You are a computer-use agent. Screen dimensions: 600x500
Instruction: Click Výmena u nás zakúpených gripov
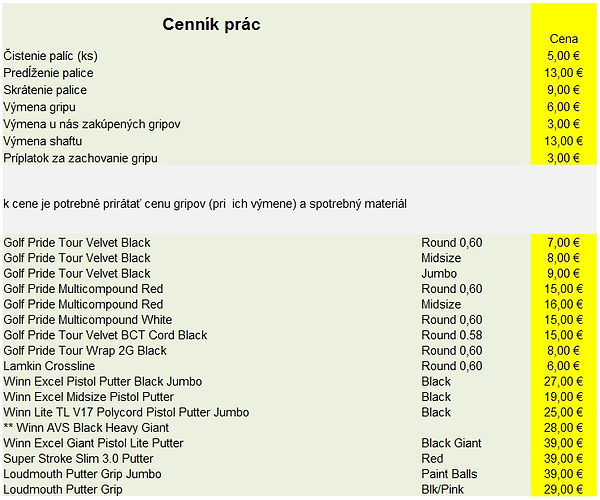[x=92, y=124]
